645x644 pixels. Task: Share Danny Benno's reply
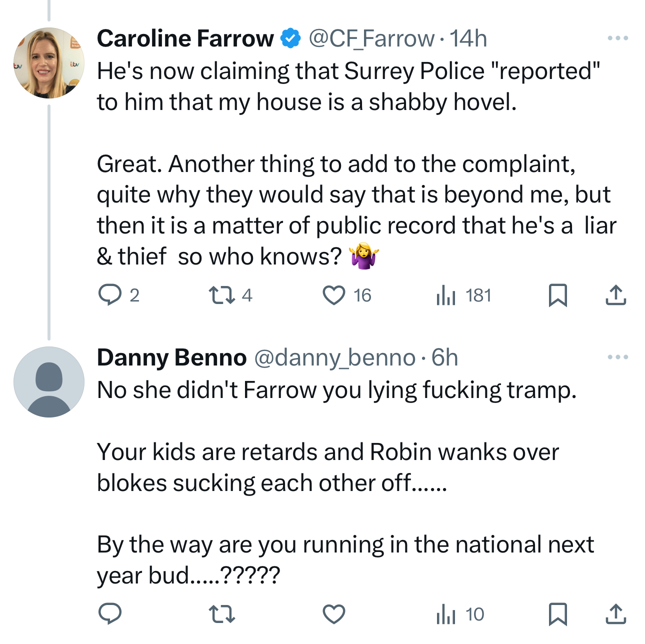click(x=615, y=614)
